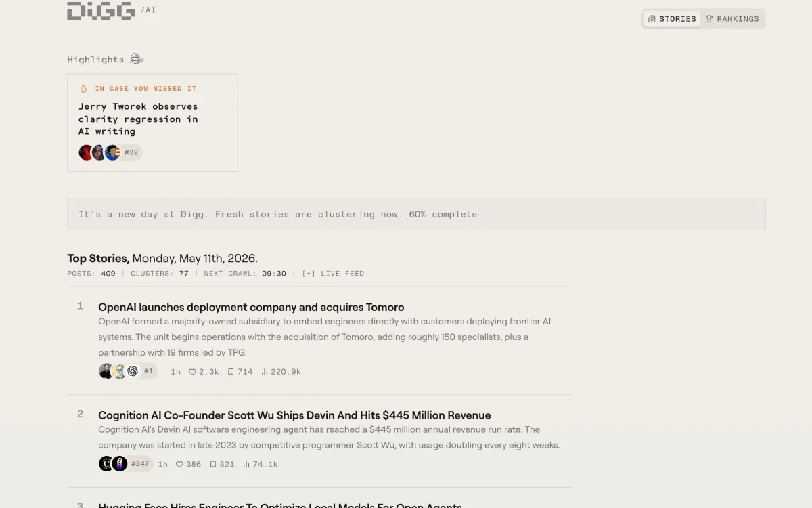Click the Highlights mascot icon
Image resolution: width=812 pixels, height=508 pixels.
(x=137, y=59)
